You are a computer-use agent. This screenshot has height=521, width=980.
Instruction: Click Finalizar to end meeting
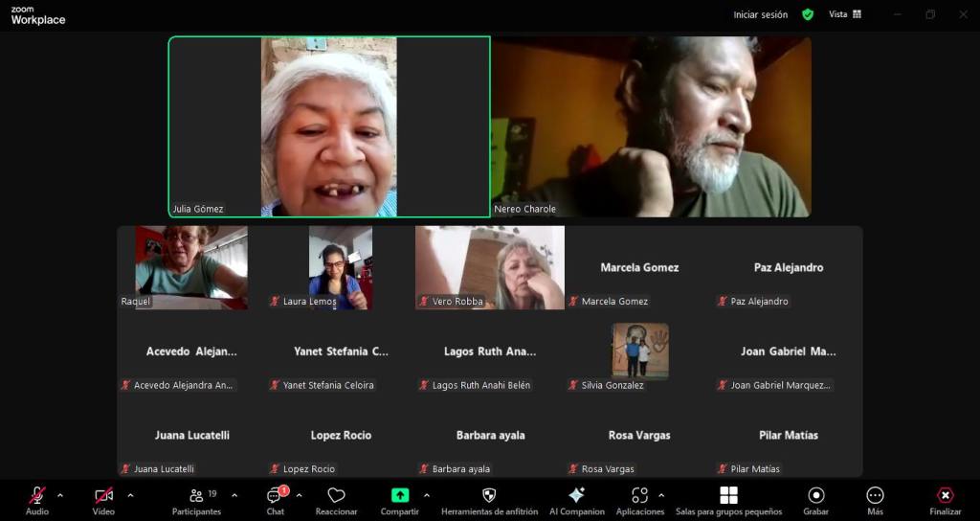click(945, 500)
